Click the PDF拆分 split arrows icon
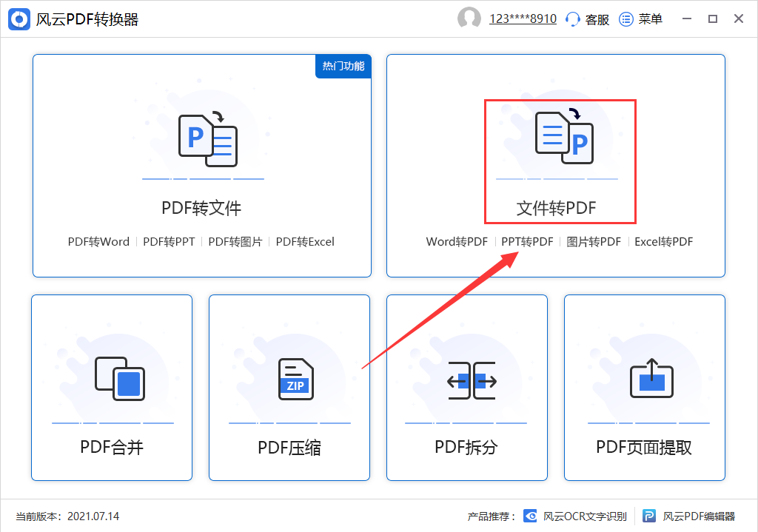758x532 pixels. point(472,381)
